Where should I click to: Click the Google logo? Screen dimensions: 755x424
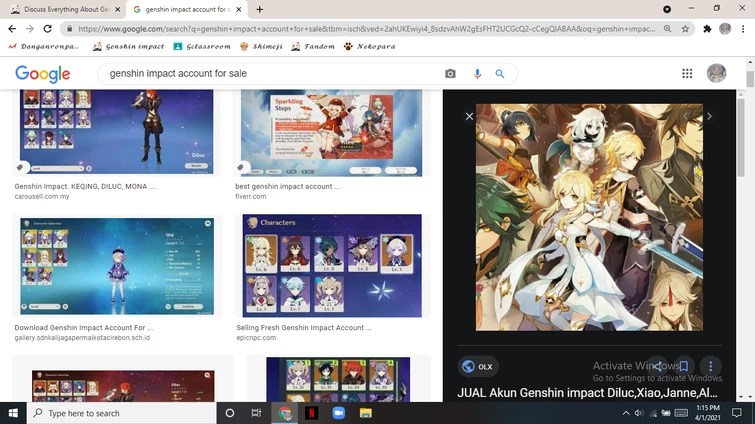42,74
